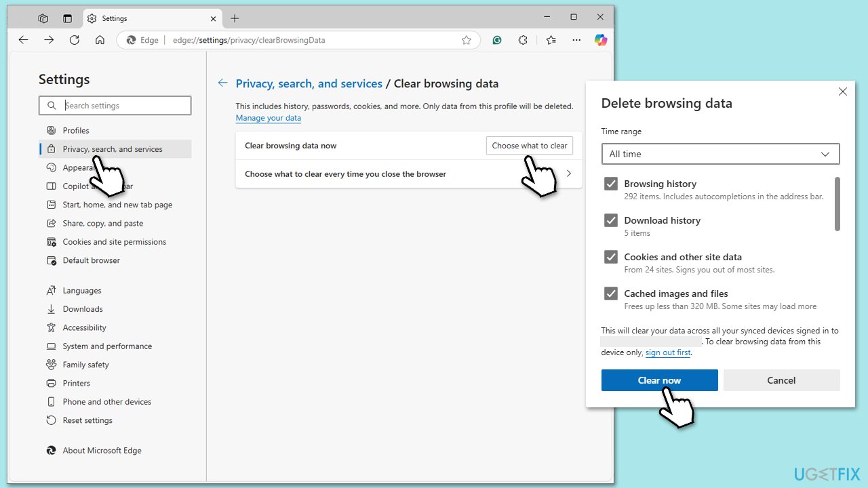
Task: Click back arrow beside Privacy heading
Action: (x=222, y=83)
